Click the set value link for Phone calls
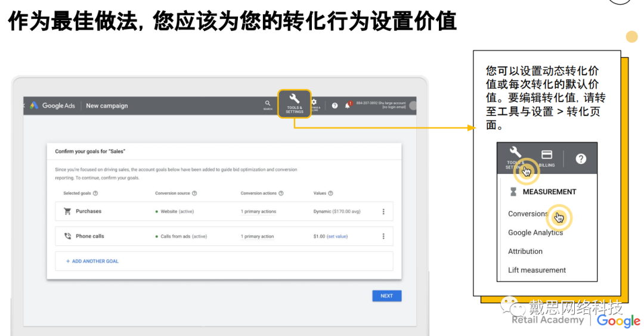Screen dimensions: 644x336 coord(337,237)
